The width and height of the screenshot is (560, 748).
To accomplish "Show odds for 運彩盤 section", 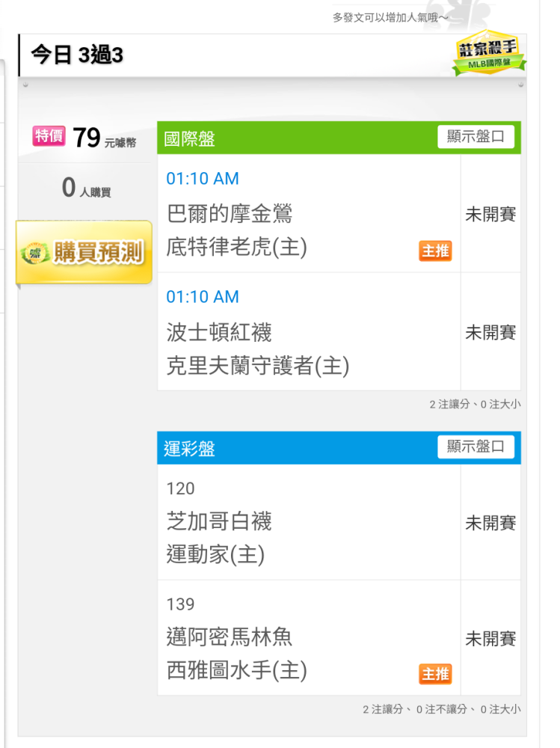I will pyautogui.click(x=476, y=447).
